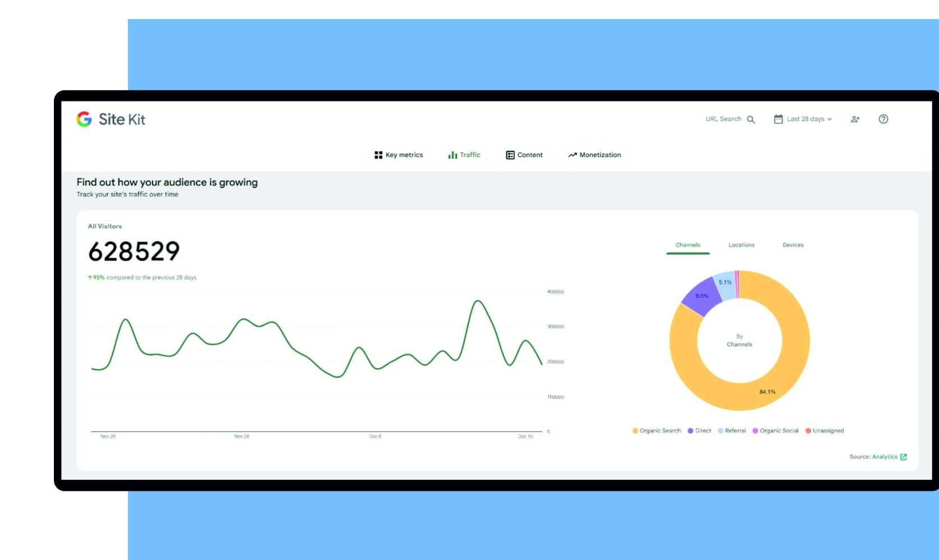939x560 pixels.
Task: Click the Key metrics grid icon
Action: point(378,155)
